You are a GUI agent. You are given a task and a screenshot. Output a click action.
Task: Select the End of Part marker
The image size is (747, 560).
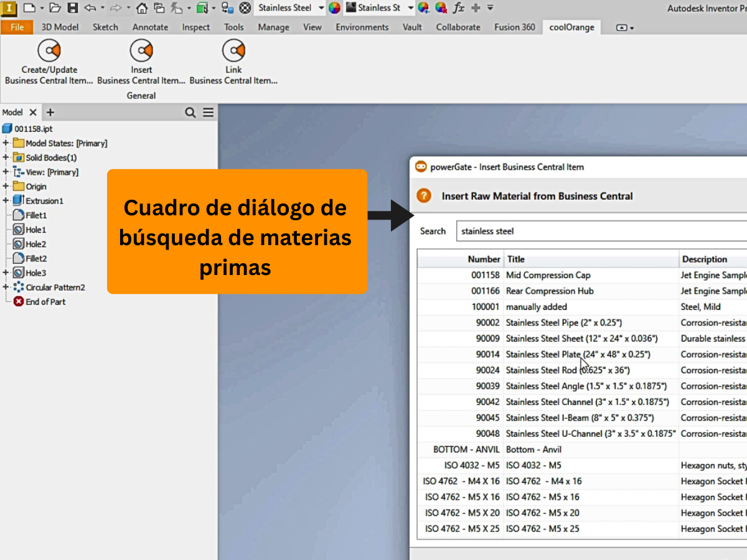click(x=39, y=302)
